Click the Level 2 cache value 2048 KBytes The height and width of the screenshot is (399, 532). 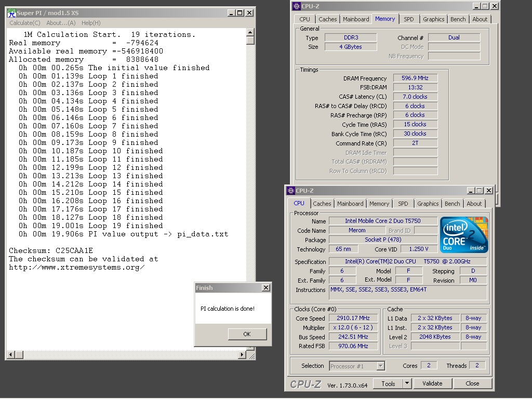[x=435, y=337]
